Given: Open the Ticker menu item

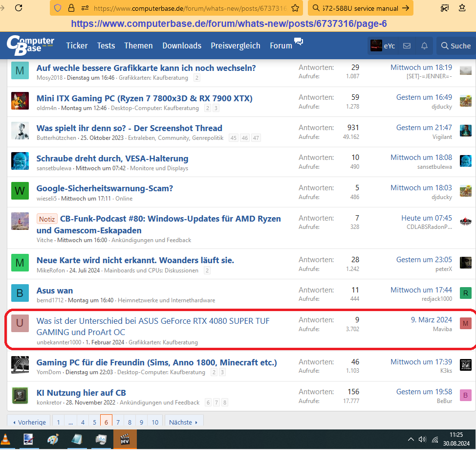Looking at the screenshot, I should [x=77, y=45].
